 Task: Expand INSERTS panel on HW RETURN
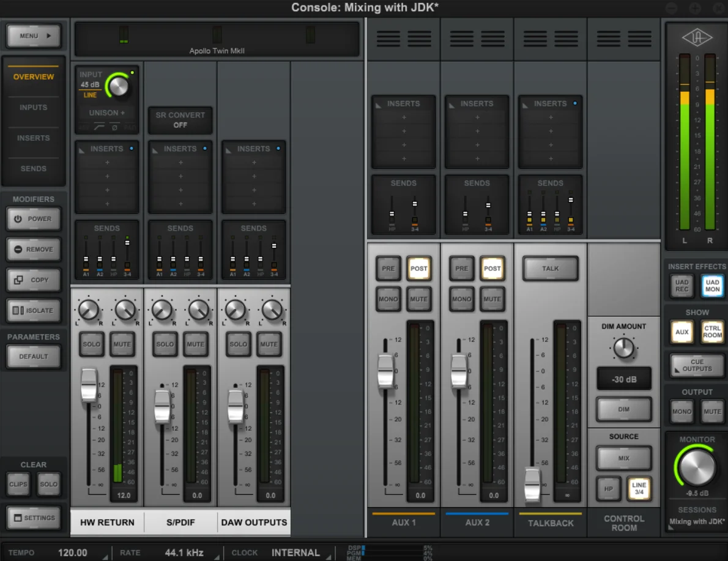[x=82, y=150]
